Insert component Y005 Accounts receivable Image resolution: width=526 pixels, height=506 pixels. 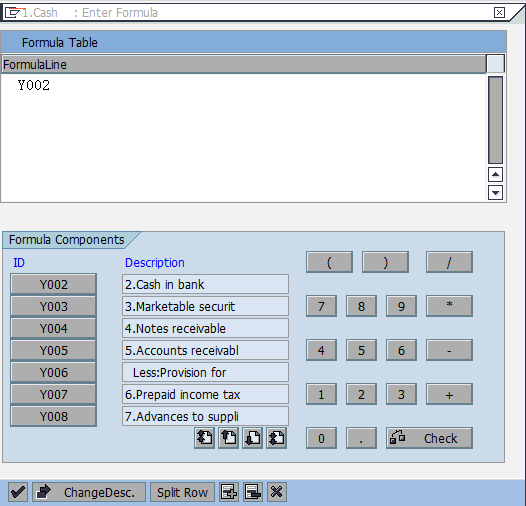coord(53,350)
